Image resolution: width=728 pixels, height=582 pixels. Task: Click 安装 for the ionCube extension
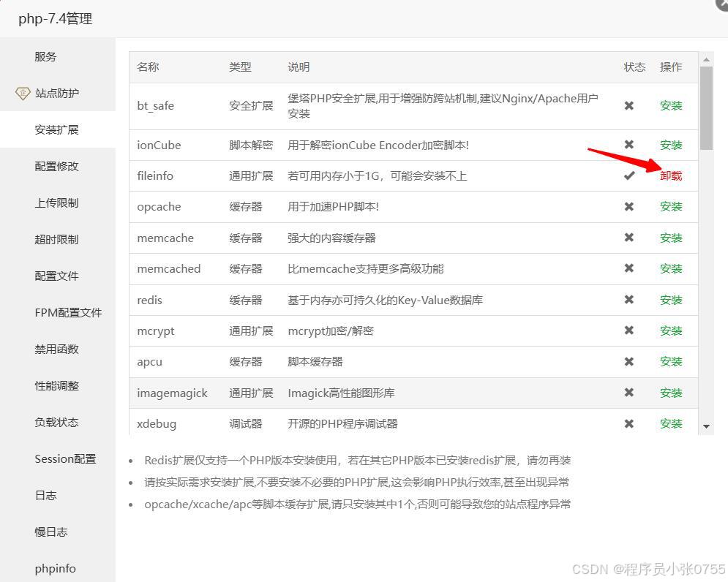pyautogui.click(x=671, y=145)
